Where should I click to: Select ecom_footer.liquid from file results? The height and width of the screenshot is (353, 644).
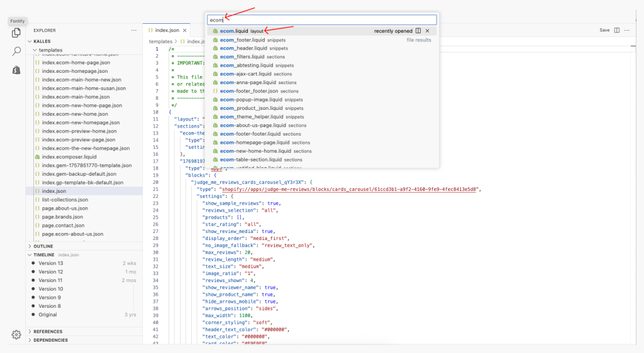pos(242,40)
